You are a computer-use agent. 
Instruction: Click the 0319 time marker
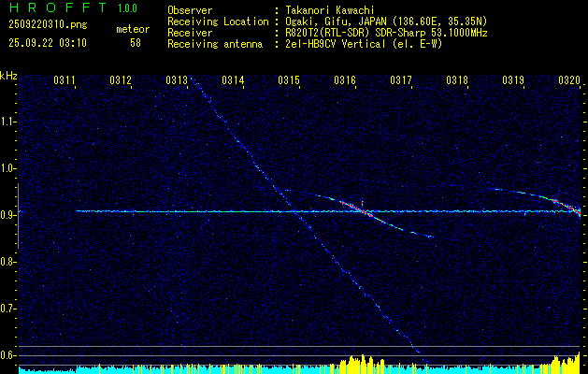pyautogui.click(x=513, y=79)
